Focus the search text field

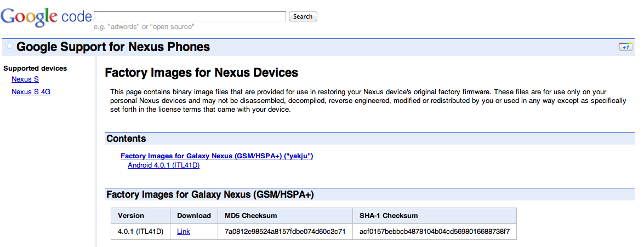(190, 16)
